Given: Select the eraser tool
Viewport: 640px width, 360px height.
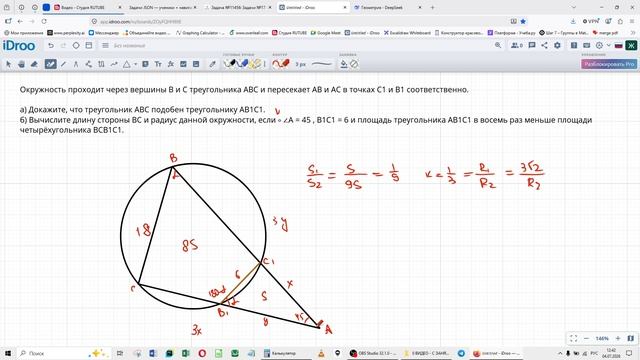Looking at the screenshot, I should click(x=34, y=64).
